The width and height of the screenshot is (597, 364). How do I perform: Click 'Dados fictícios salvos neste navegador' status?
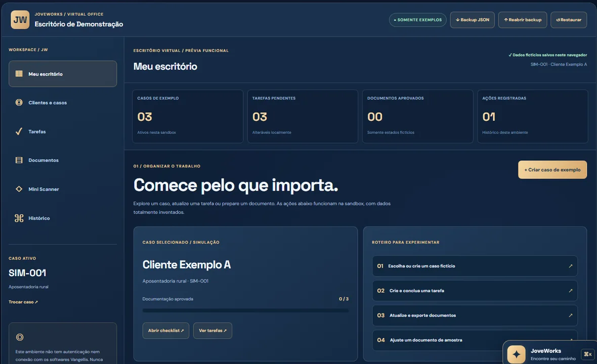tap(547, 55)
